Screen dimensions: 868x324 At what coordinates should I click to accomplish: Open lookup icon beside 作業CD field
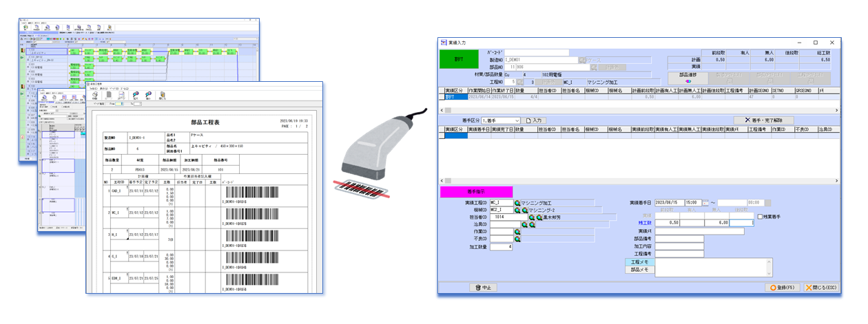pyautogui.click(x=517, y=232)
